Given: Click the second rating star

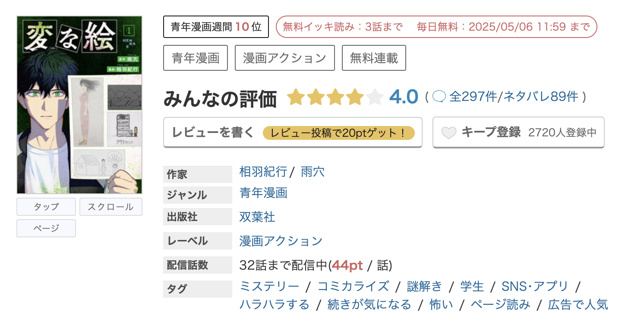Looking at the screenshot, I should tap(316, 97).
